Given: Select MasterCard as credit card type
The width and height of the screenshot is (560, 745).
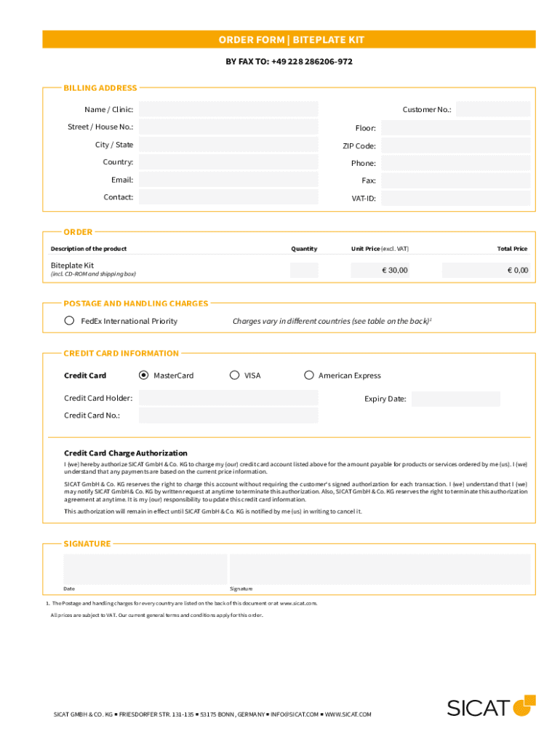Looking at the screenshot, I should pyautogui.click(x=143, y=375).
